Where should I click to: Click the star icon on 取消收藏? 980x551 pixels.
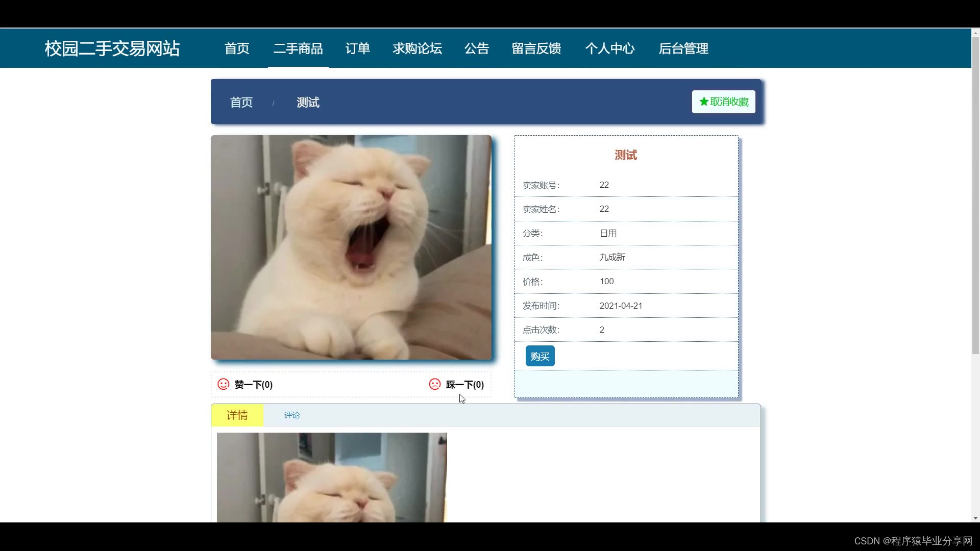pyautogui.click(x=704, y=102)
